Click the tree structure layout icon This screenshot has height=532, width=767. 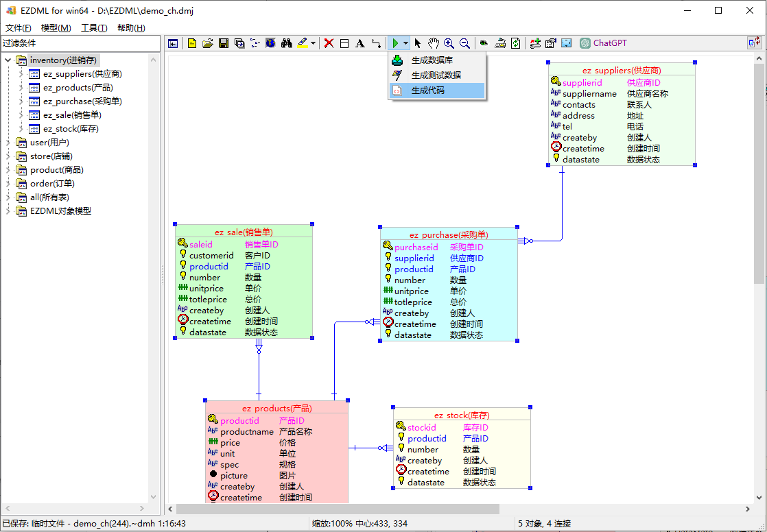(x=255, y=43)
